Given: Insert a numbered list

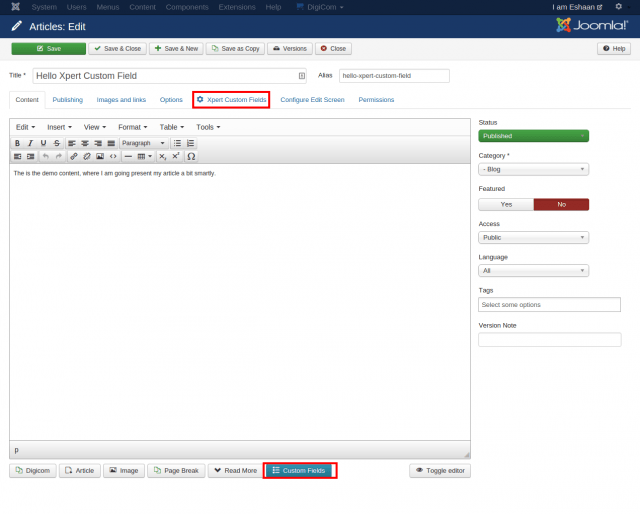Looking at the screenshot, I should pos(190,143).
